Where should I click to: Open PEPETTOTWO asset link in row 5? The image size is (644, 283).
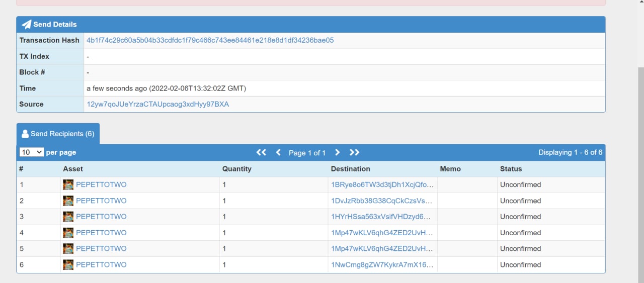[101, 248]
